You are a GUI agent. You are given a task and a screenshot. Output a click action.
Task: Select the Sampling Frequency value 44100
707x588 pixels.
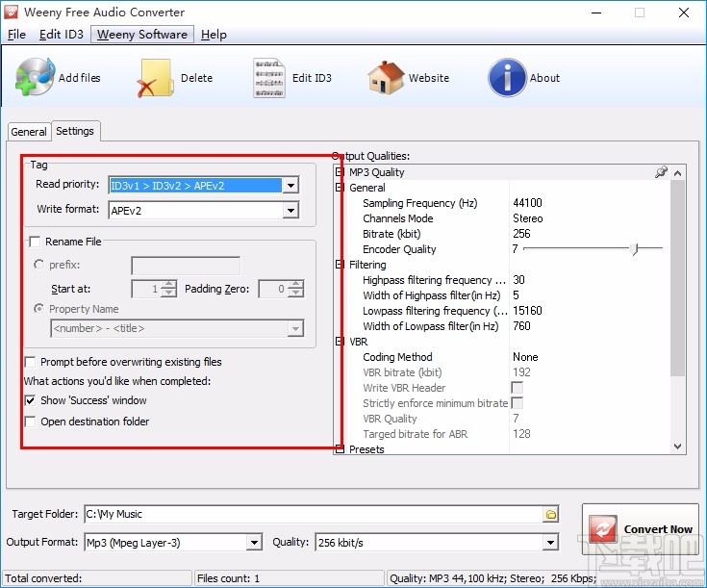click(x=527, y=203)
